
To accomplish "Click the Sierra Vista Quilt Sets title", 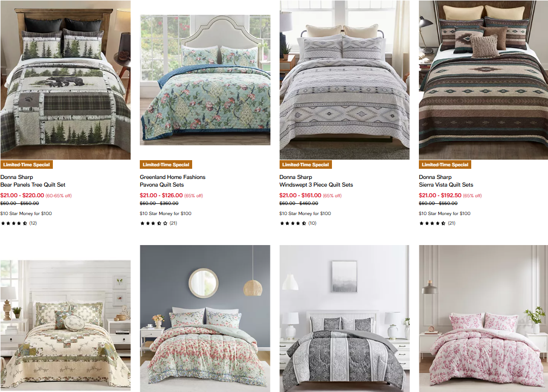I will (x=446, y=185).
